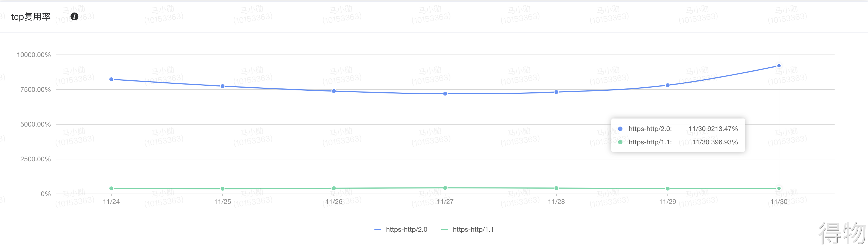Click the blue data point at 11/24
The width and height of the screenshot is (868, 247).
coord(111,80)
